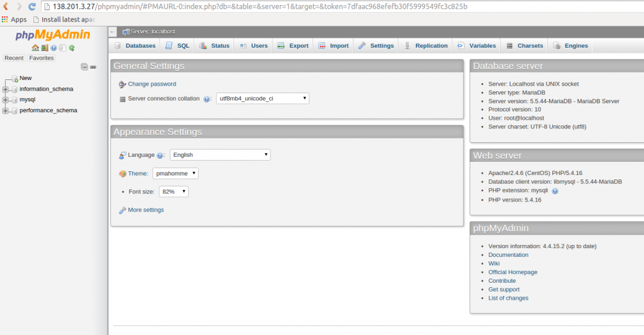Click the Server: localhost breadcrumb
This screenshot has width=644, height=335.
[x=152, y=31]
